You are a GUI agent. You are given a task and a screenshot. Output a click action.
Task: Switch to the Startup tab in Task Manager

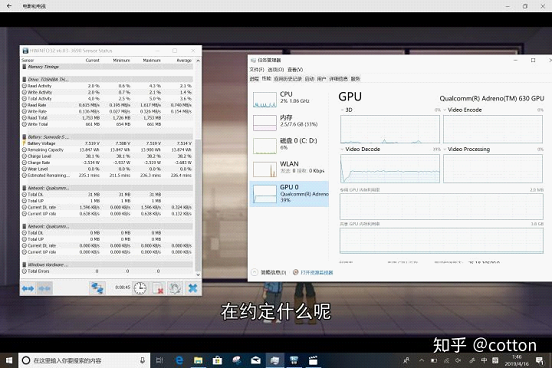point(309,79)
